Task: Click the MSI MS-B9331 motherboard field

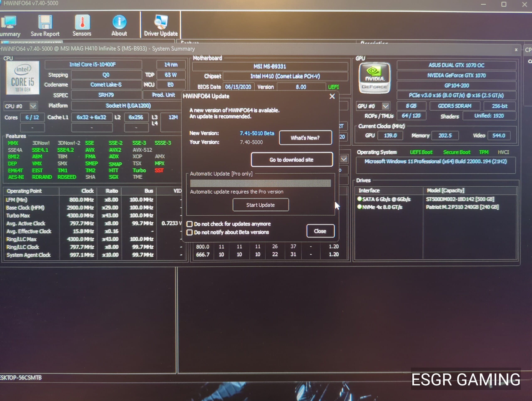Action: [270, 66]
